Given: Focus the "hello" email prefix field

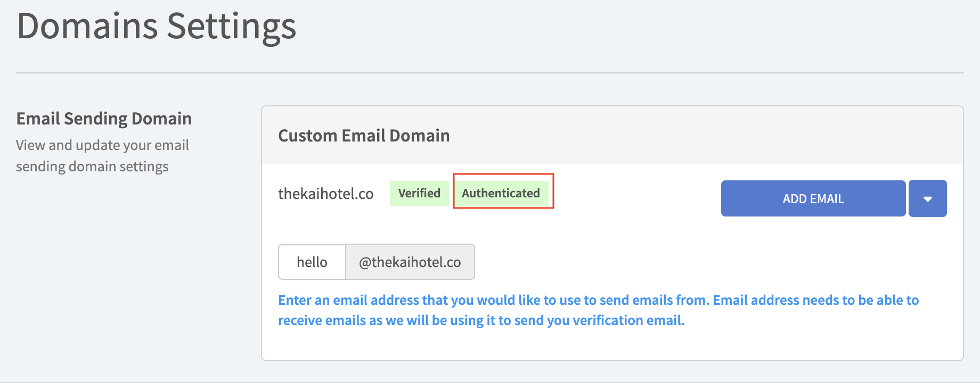Looking at the screenshot, I should tap(312, 262).
